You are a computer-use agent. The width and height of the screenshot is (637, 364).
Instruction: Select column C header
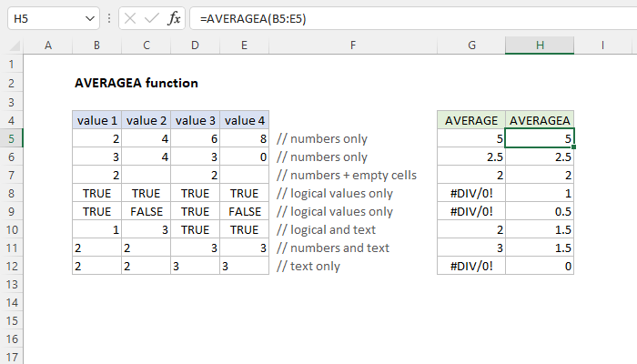point(147,45)
